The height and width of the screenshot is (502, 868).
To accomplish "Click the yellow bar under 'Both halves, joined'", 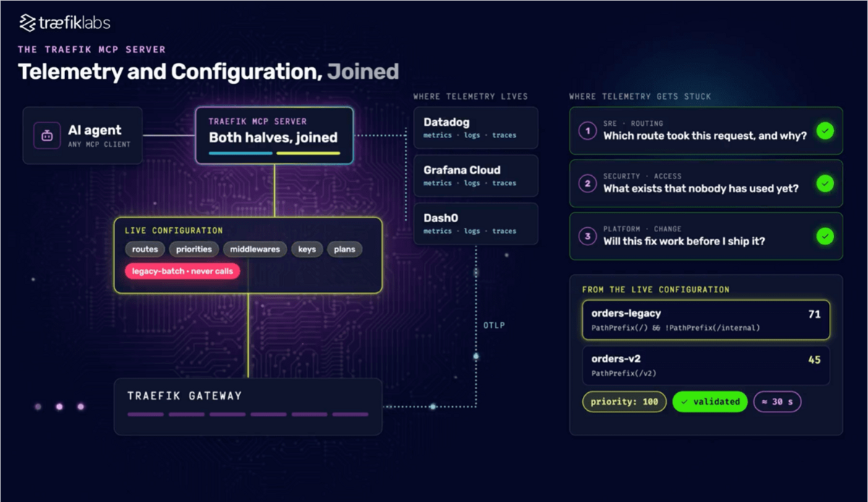I will coord(308,153).
